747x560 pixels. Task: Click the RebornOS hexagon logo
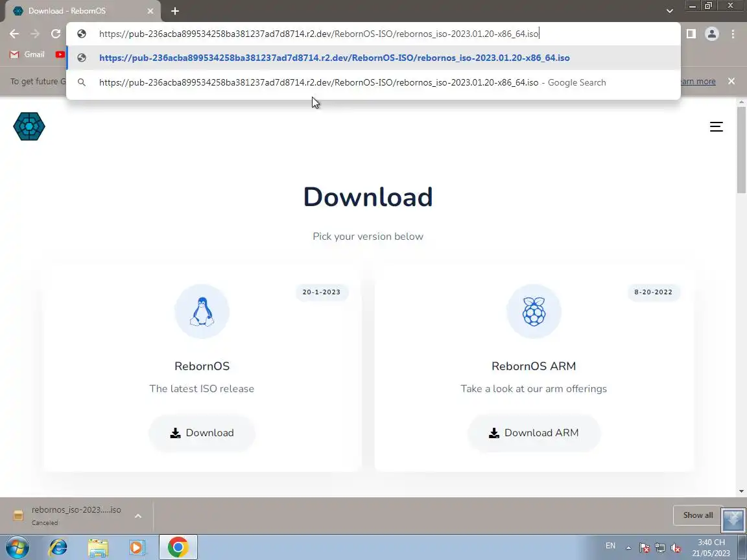tap(29, 126)
